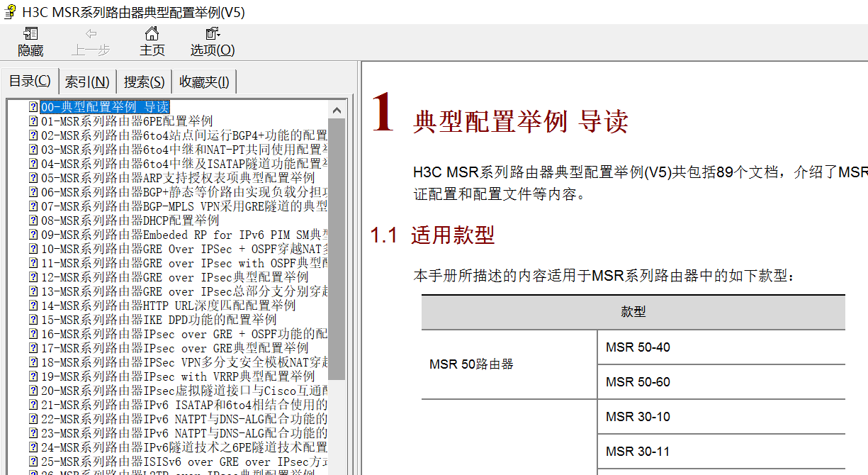Click page icon beside topic 01 6PE

point(33,121)
